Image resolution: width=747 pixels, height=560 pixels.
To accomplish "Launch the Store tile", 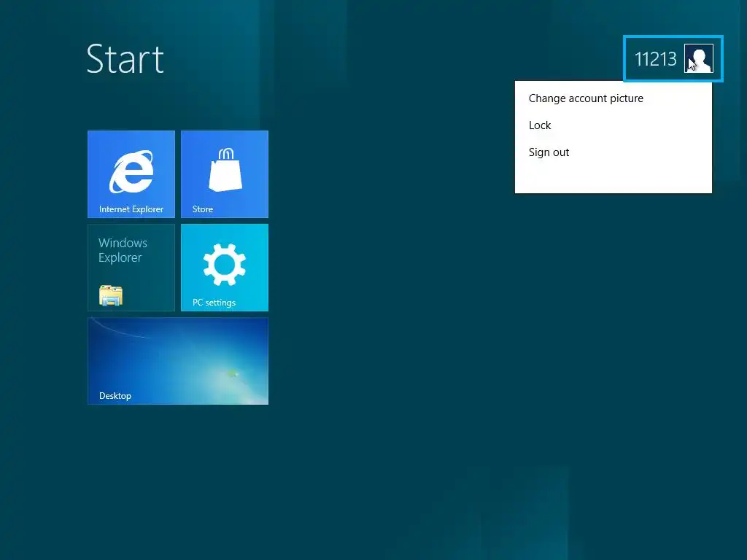I will pyautogui.click(x=225, y=174).
